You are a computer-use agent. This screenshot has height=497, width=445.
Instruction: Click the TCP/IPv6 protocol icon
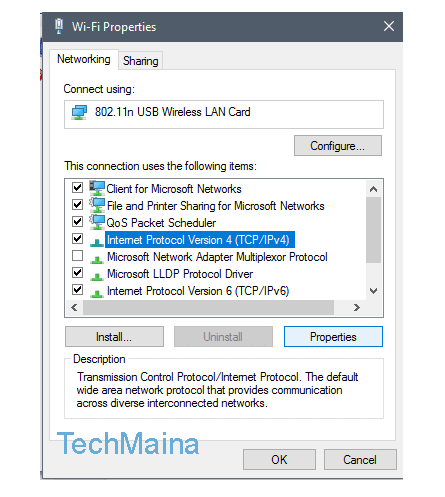(97, 293)
